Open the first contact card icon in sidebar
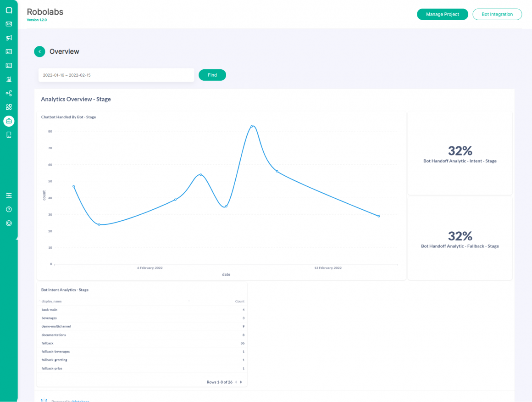The image size is (532, 402). (8, 51)
